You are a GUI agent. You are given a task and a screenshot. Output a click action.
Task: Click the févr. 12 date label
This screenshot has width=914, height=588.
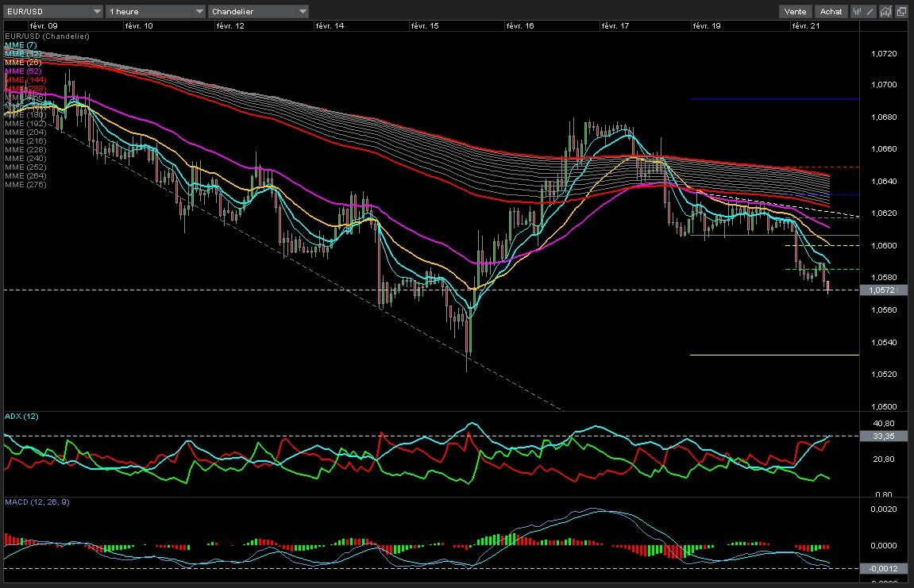pyautogui.click(x=230, y=25)
